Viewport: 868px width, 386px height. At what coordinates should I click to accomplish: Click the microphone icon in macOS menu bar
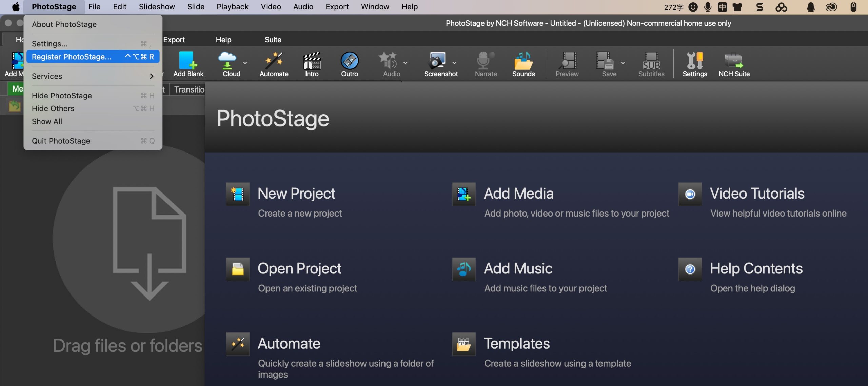point(708,7)
